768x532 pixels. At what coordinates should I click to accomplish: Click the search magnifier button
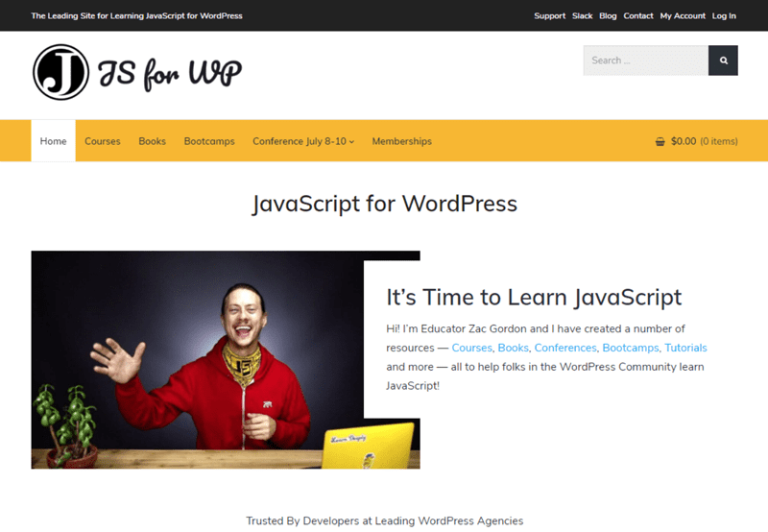point(723,60)
